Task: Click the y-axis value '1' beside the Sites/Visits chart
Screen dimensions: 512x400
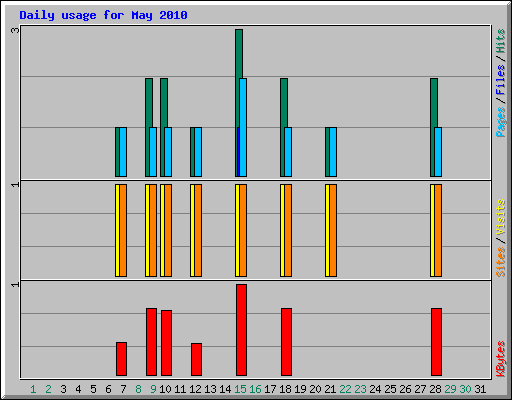Action: (x=15, y=184)
